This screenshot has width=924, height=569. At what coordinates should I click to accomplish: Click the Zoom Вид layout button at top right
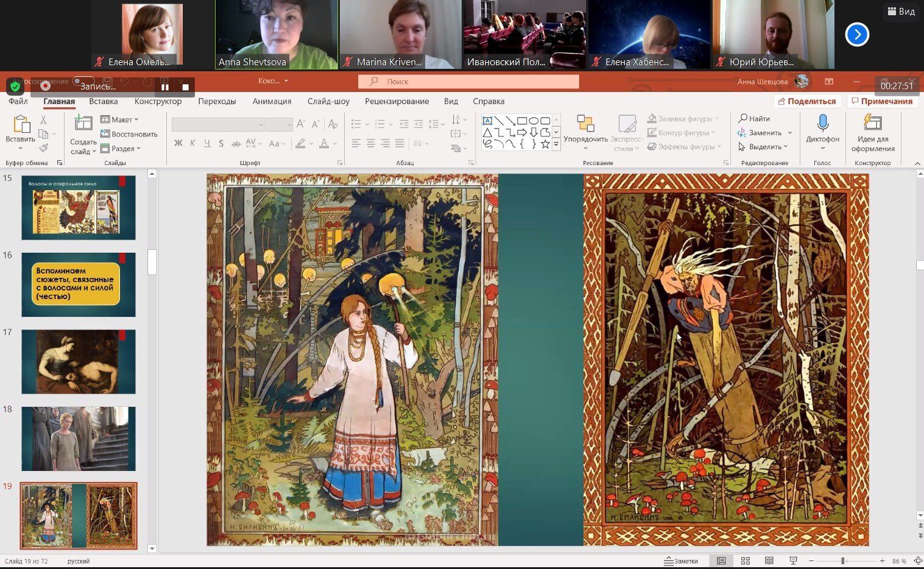(901, 12)
